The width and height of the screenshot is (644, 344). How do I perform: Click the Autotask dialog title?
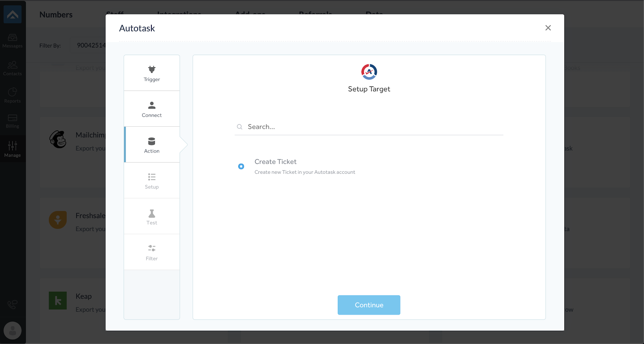pyautogui.click(x=137, y=28)
